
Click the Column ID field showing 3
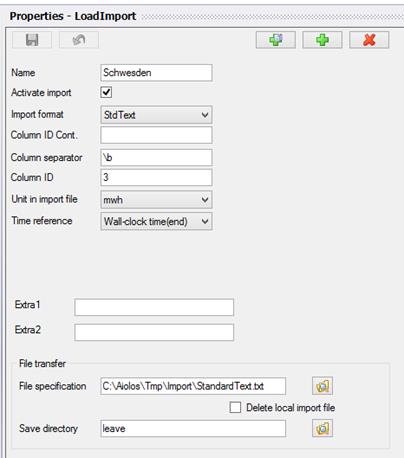pos(156,177)
